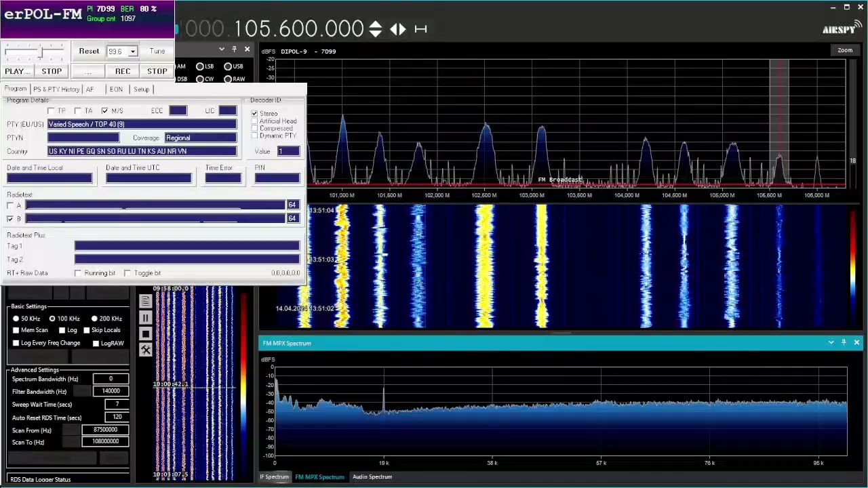Switch to IF Spectrum tab

pyautogui.click(x=275, y=476)
